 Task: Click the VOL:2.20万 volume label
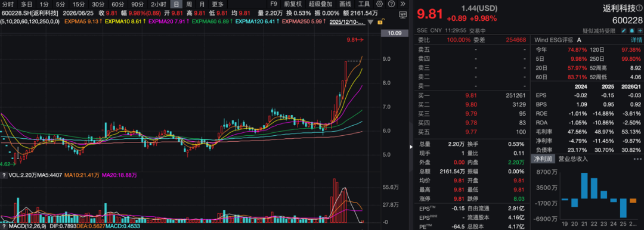23,175
